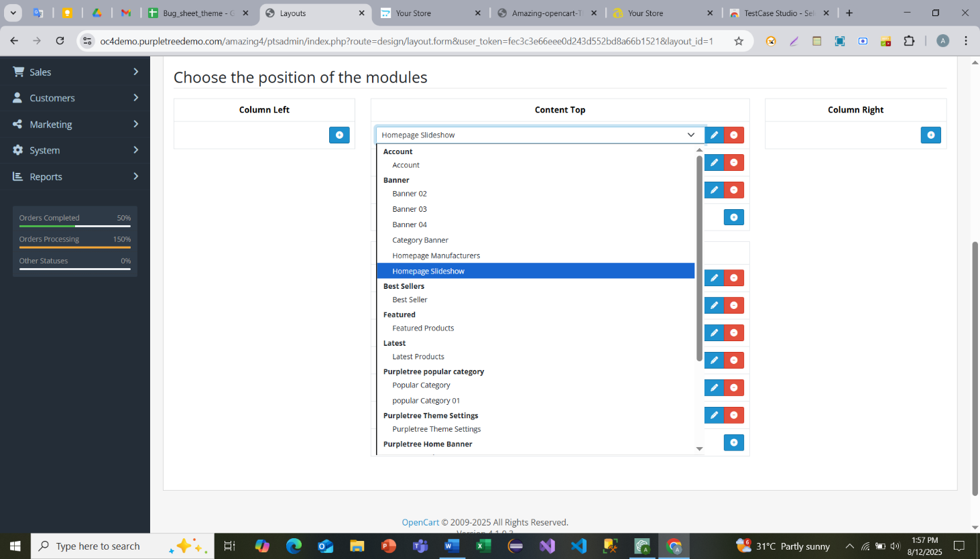
Task: Open the browser tab search dropdown arrow
Action: (x=13, y=13)
